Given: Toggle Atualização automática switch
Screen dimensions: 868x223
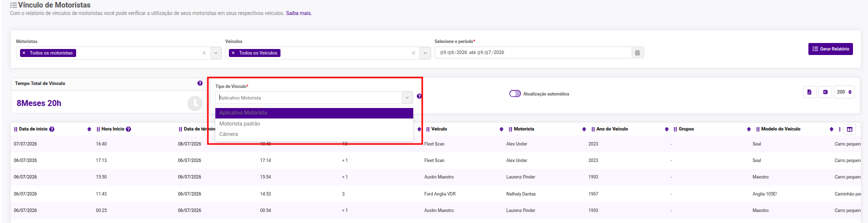Looking at the screenshot, I should click(515, 93).
